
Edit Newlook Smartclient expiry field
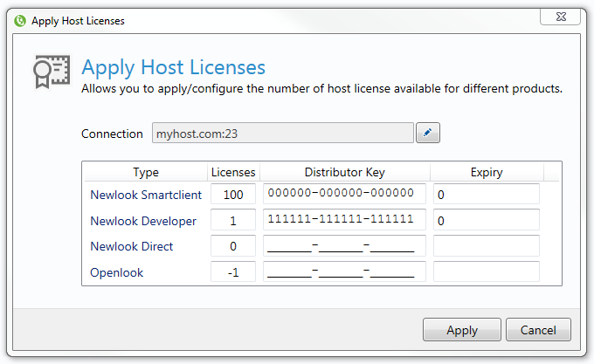pos(487,194)
